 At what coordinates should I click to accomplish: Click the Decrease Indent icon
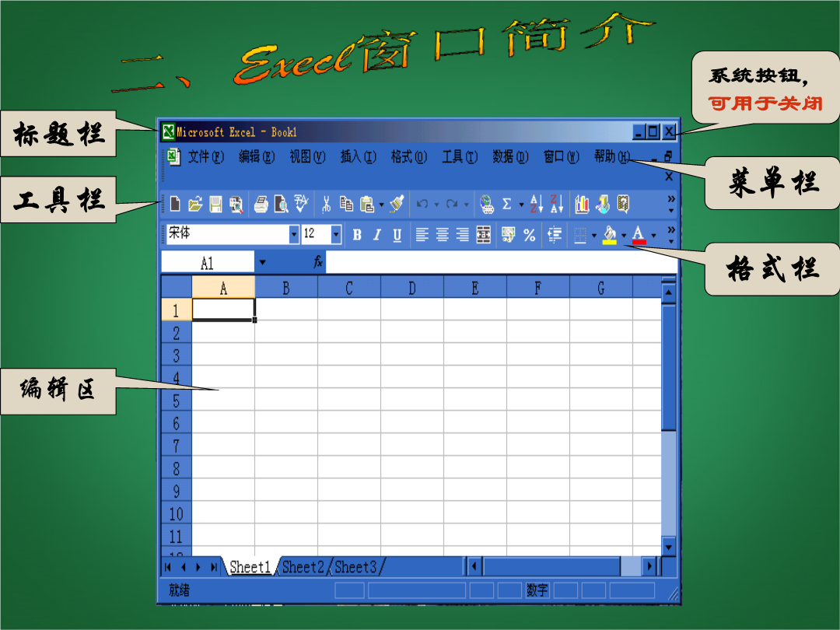pyautogui.click(x=555, y=235)
